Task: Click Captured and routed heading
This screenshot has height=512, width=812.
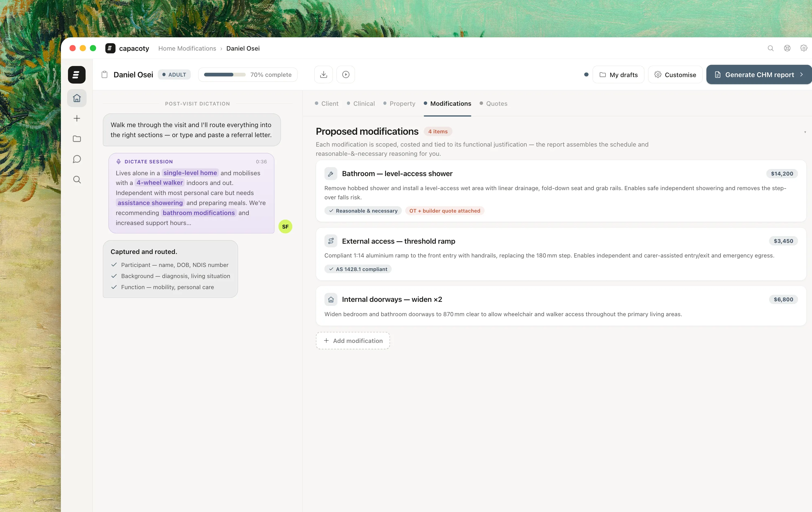Action: coord(144,252)
